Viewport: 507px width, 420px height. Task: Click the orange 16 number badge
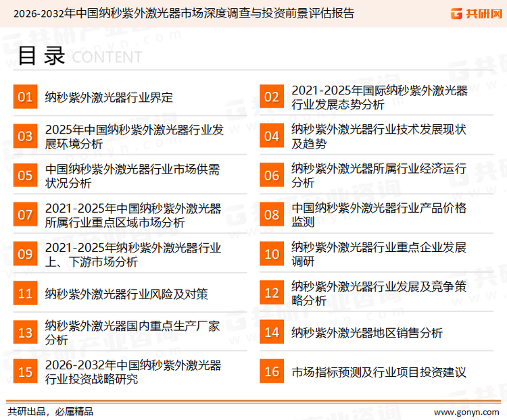[x=272, y=371]
